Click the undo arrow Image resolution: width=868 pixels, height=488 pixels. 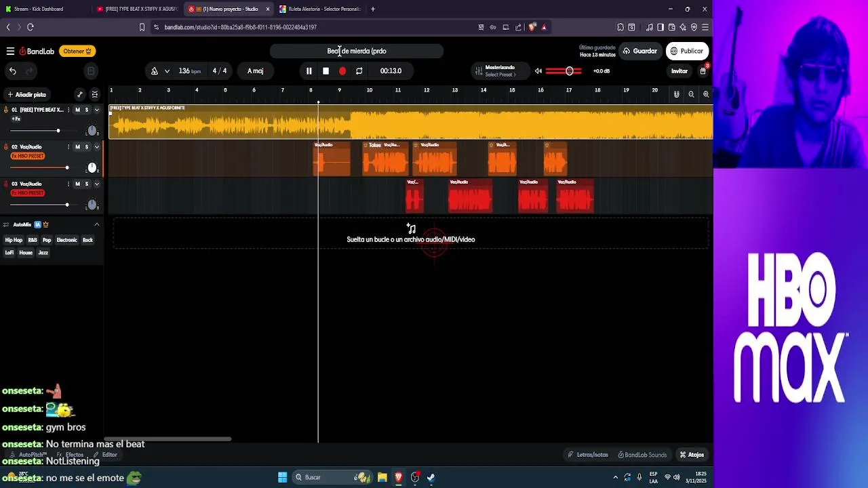tap(12, 70)
